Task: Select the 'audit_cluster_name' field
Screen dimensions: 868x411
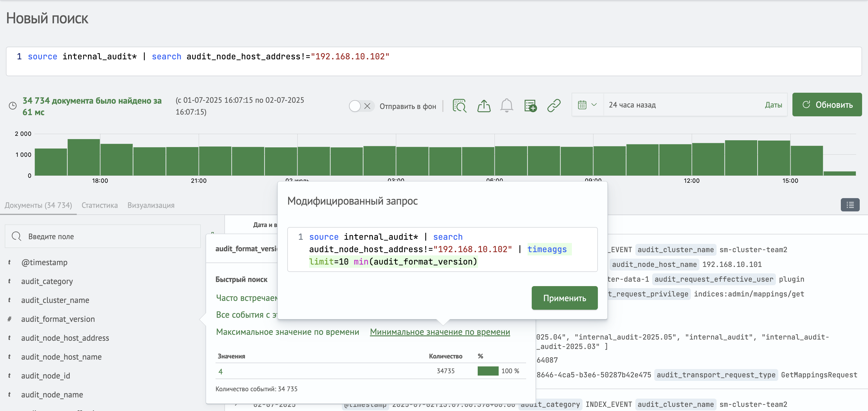Action: [55, 300]
